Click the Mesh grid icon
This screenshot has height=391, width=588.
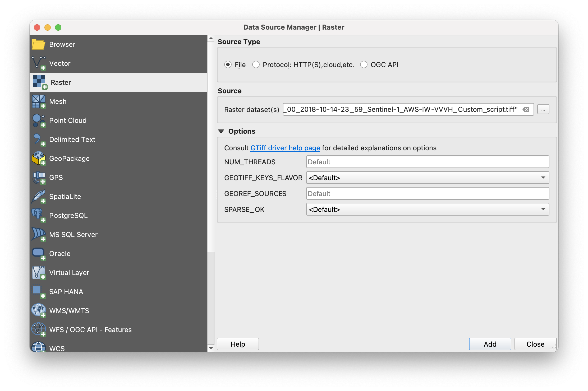(39, 101)
